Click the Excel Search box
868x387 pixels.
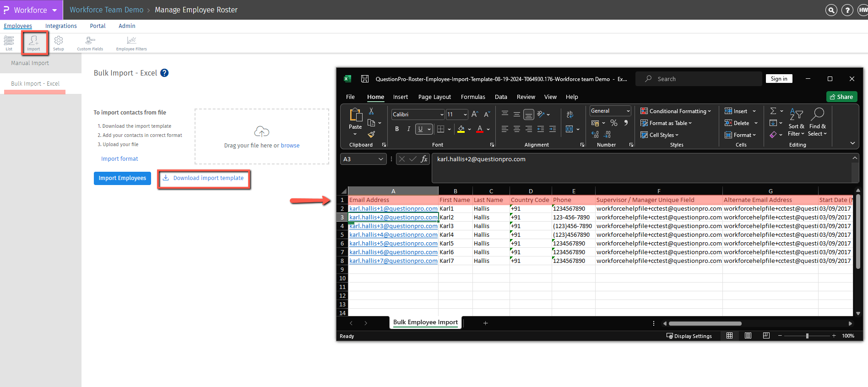699,79
